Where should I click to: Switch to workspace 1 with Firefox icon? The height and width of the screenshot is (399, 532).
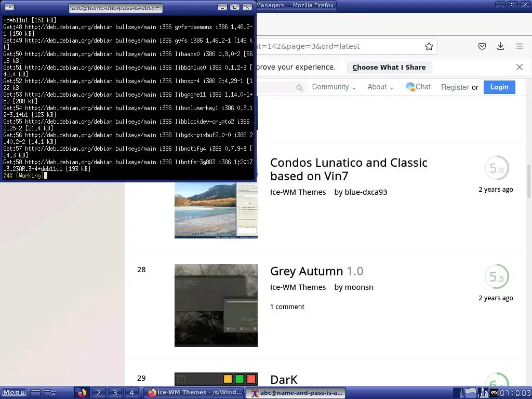coord(82,393)
